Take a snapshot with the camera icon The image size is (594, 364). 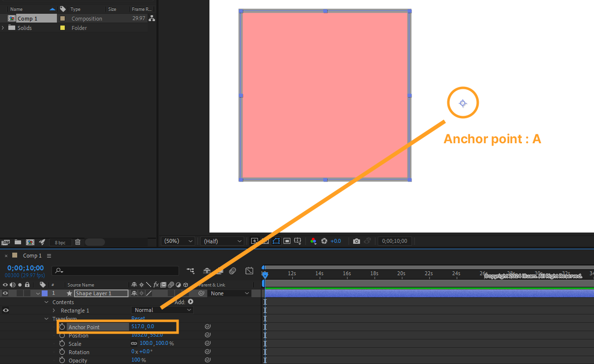(357, 241)
